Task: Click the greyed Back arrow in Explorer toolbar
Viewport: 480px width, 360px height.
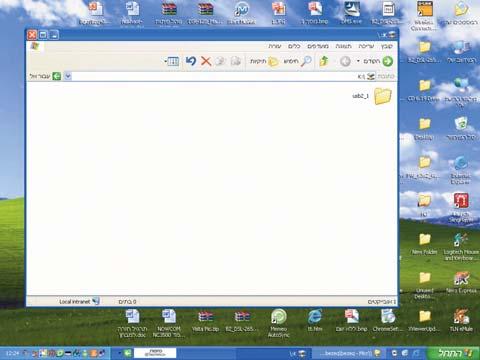Action: click(x=345, y=61)
